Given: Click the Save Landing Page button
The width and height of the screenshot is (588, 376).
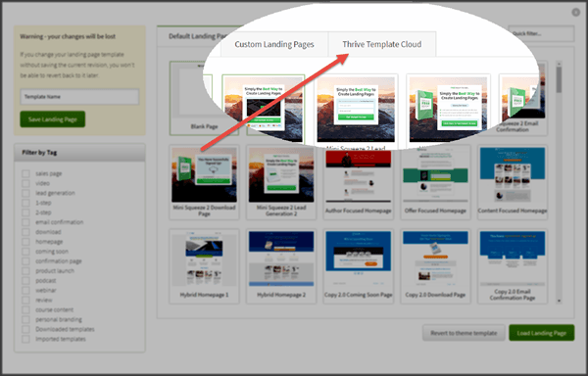Looking at the screenshot, I should click(53, 119).
